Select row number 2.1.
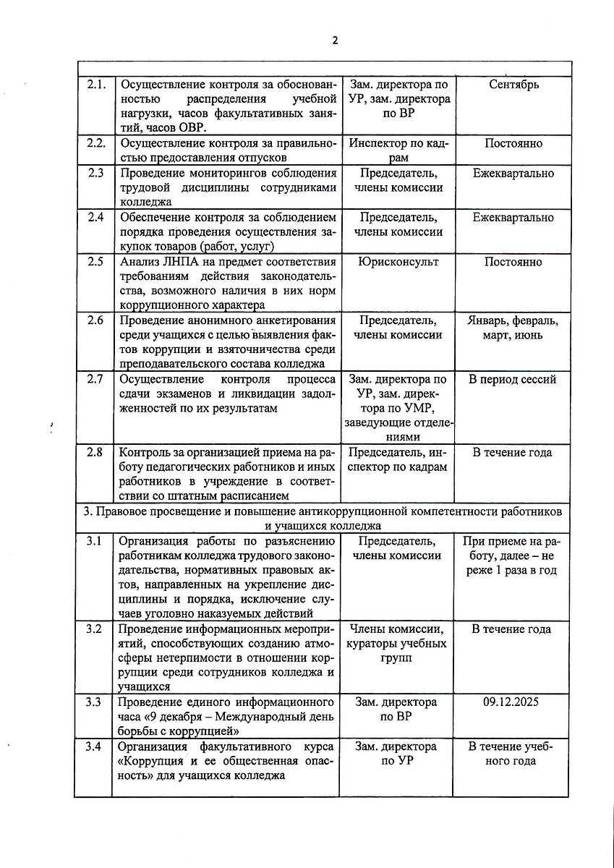Image resolution: width=614 pixels, height=868 pixels. (95, 84)
